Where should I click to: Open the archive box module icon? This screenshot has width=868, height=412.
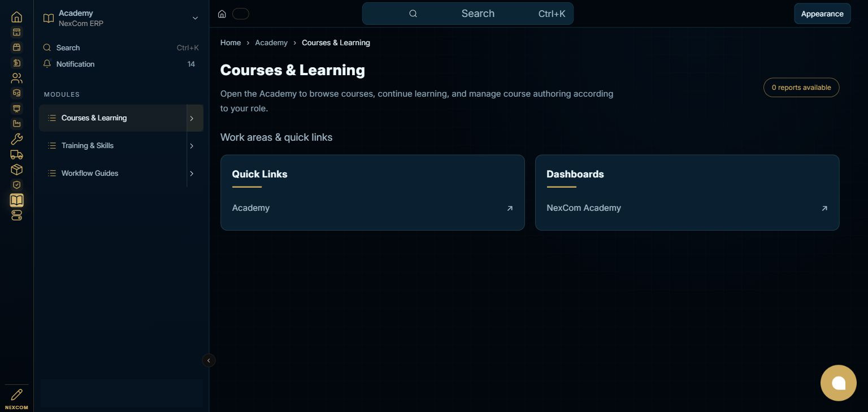(x=16, y=32)
